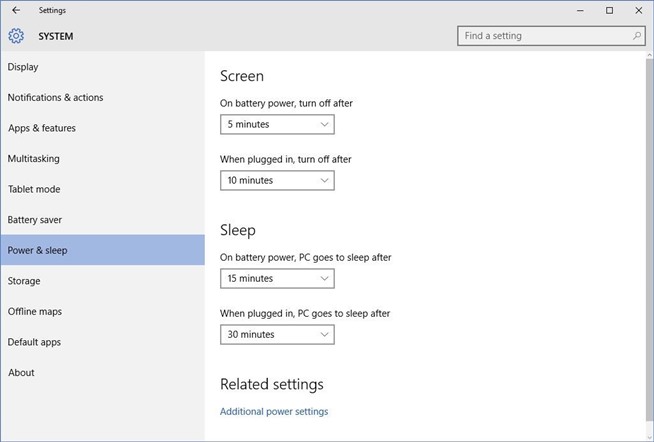Image resolution: width=654 pixels, height=442 pixels.
Task: Open Offline maps settings
Action: coord(35,311)
